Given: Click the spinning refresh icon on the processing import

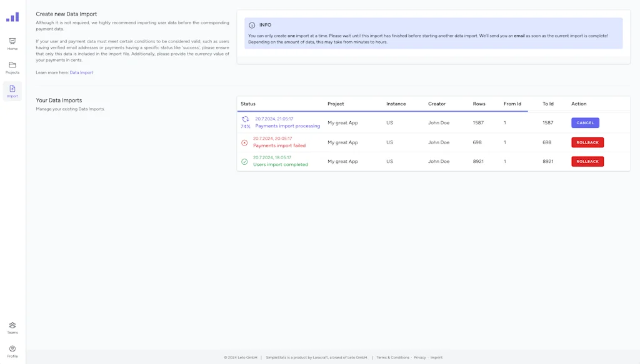Looking at the screenshot, I should pos(246,119).
